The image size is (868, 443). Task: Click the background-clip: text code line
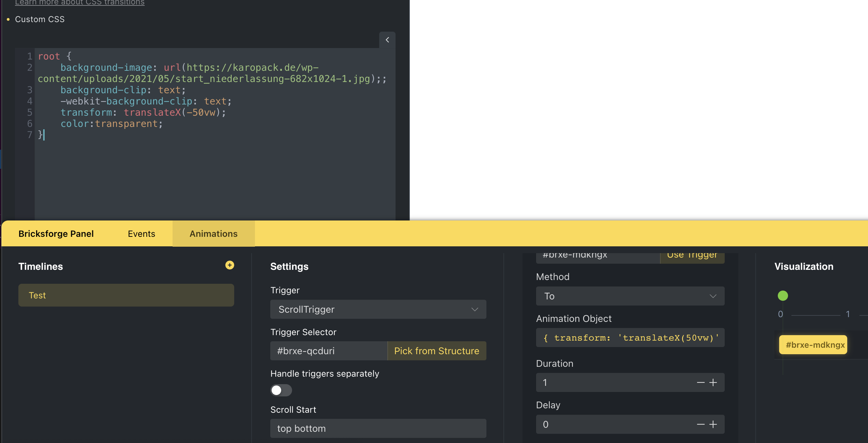(123, 90)
